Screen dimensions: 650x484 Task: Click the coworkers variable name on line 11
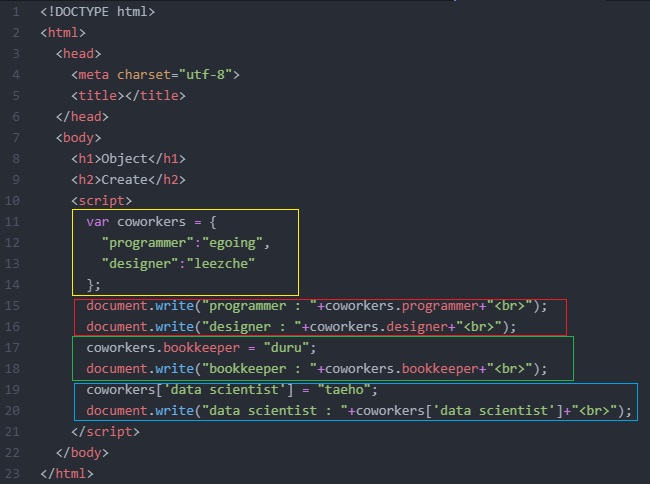pyautogui.click(x=151, y=222)
